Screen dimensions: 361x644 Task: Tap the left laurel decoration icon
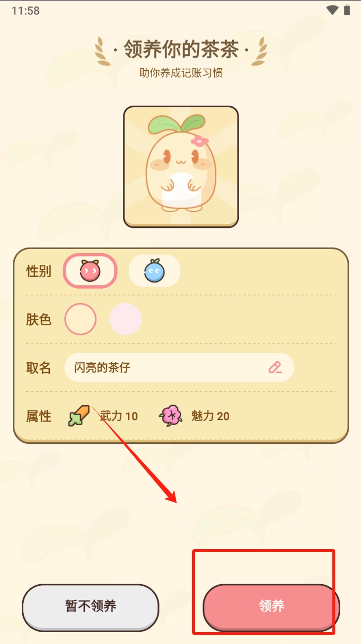click(x=103, y=51)
